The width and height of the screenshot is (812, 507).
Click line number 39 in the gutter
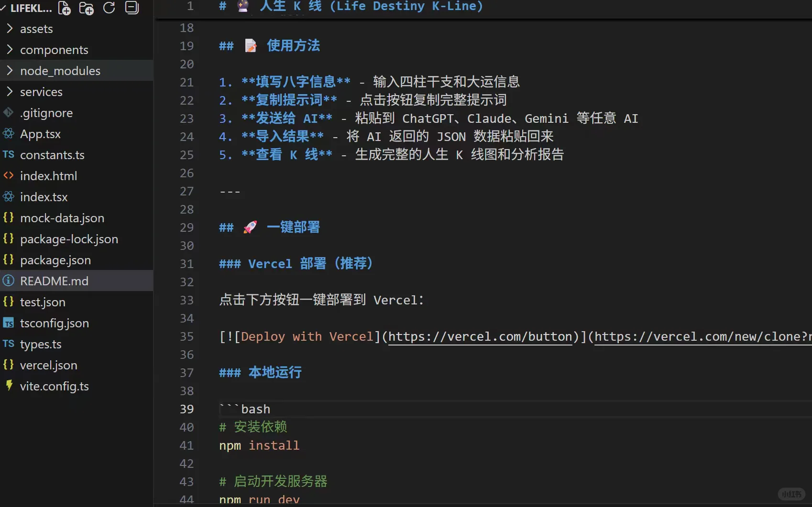tap(187, 409)
